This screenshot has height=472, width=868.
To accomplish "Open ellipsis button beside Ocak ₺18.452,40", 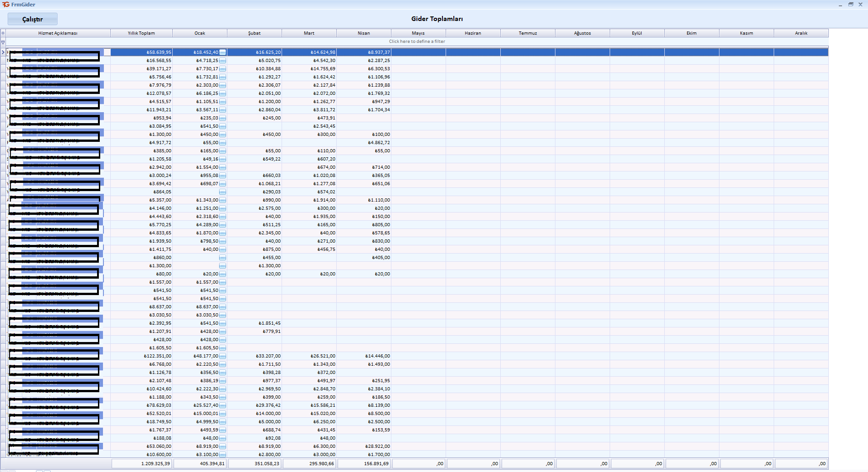I will tap(222, 52).
